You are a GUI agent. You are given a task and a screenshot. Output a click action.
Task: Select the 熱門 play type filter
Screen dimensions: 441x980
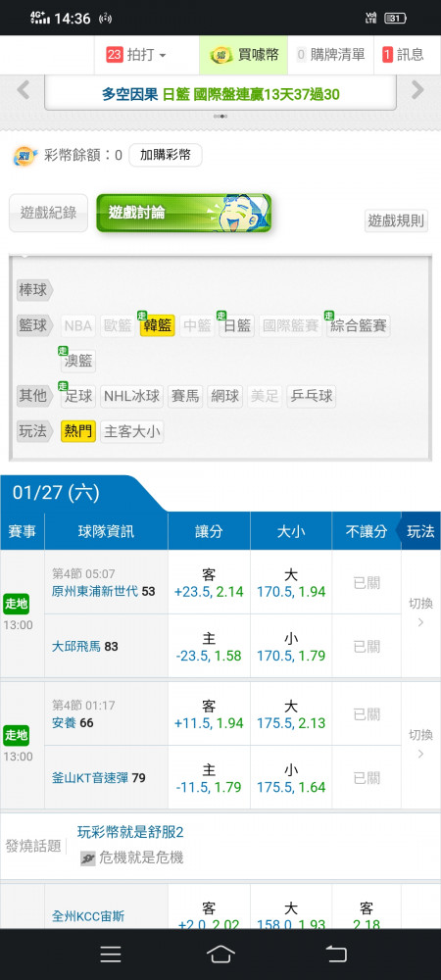click(78, 431)
